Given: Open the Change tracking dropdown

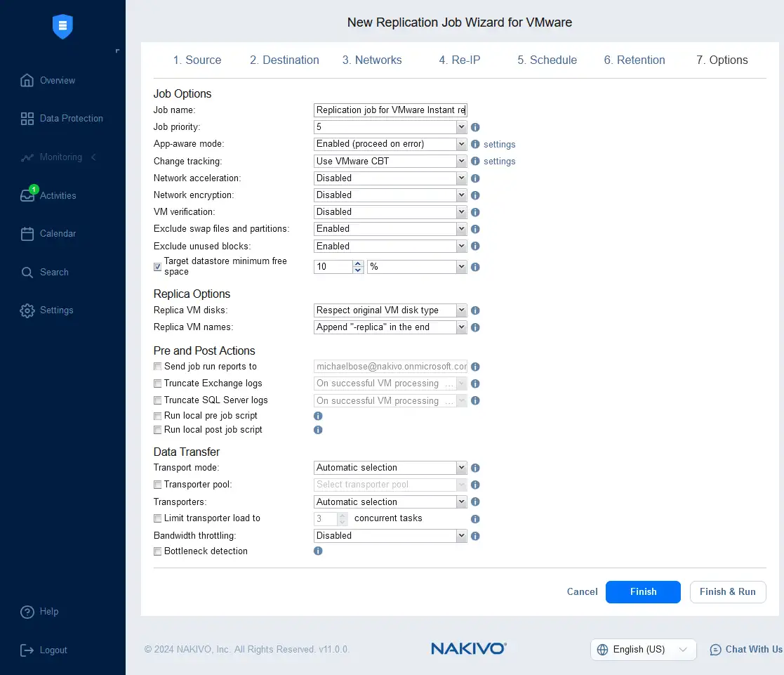Looking at the screenshot, I should [x=390, y=161].
